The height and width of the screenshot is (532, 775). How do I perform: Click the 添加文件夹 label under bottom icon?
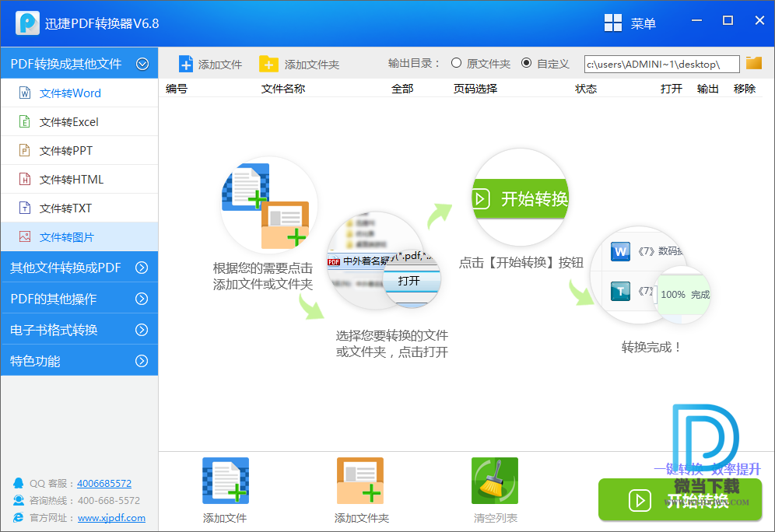coord(362,518)
